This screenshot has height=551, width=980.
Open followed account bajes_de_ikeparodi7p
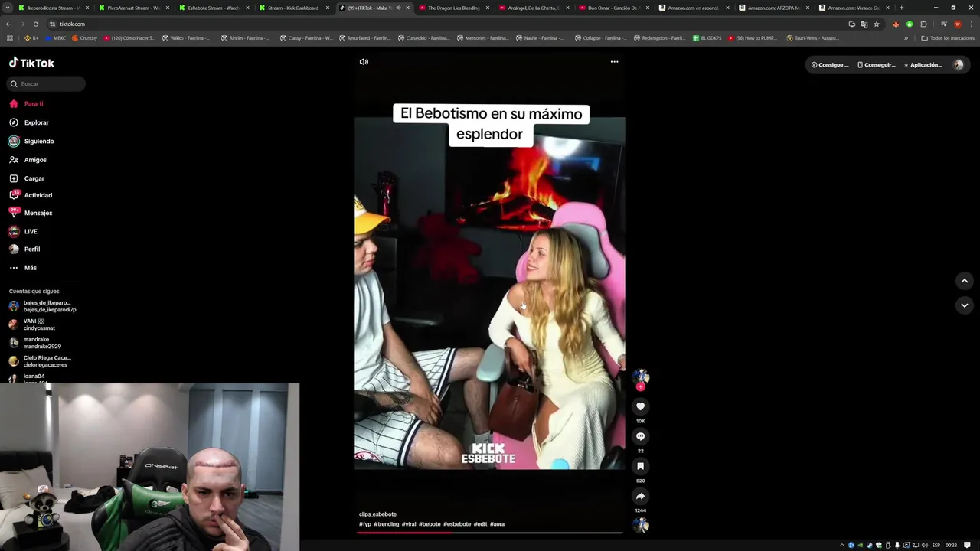click(x=43, y=306)
